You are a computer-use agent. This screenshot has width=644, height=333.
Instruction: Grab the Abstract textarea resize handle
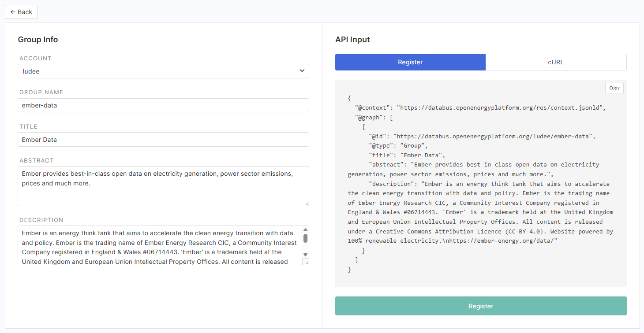[306, 203]
